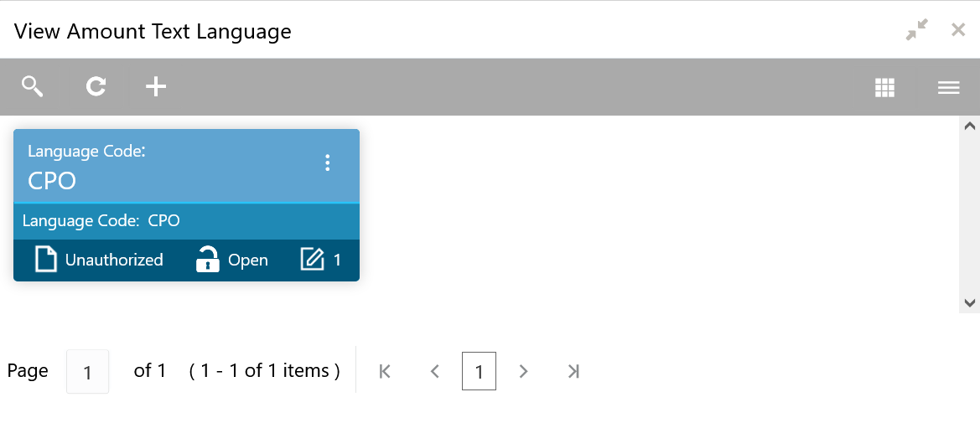The height and width of the screenshot is (423, 980).
Task: Refresh the Amount Text Language list
Action: (x=96, y=86)
